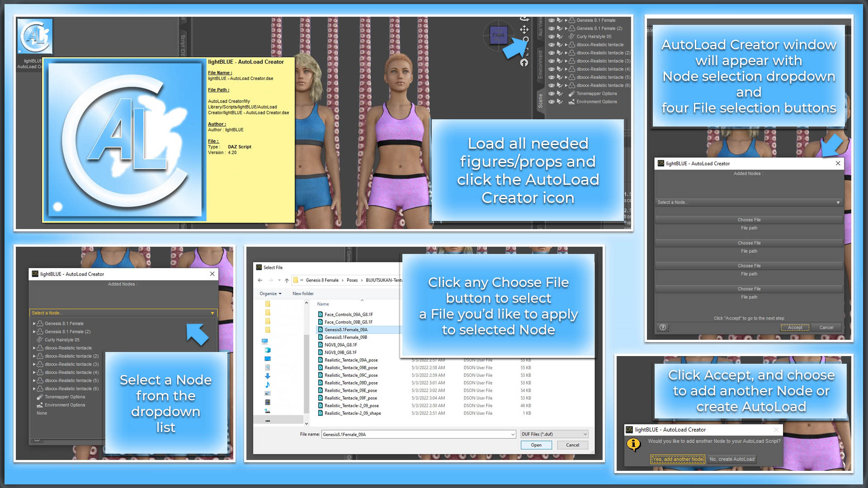Click the Cancel button beside Accept
Viewport: 868px width, 488px height.
click(x=826, y=328)
